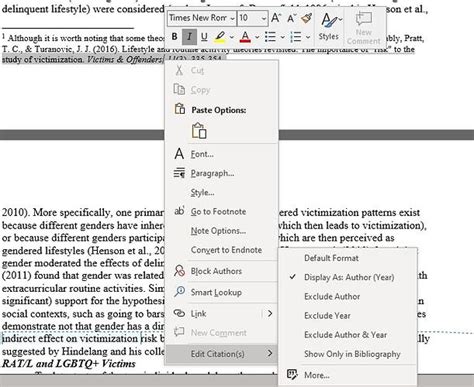The image size is (474, 387).
Task: Click the text "(2011) found that gender was related"
Action: point(82,276)
